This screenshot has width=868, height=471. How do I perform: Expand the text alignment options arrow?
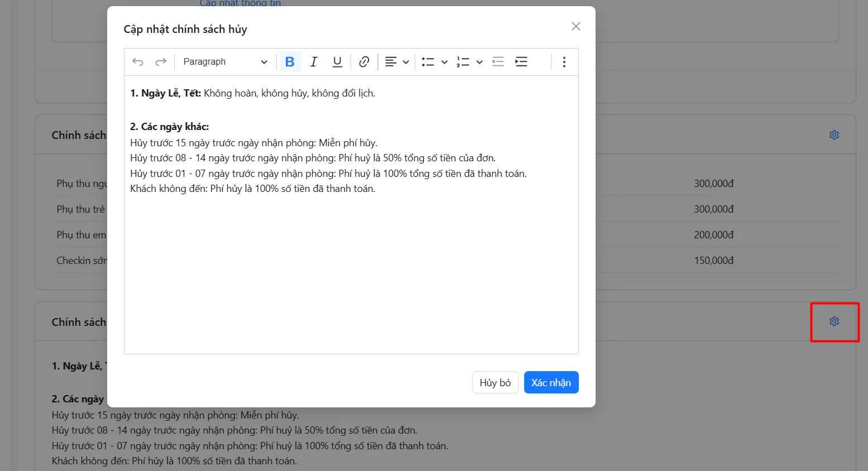coord(406,62)
